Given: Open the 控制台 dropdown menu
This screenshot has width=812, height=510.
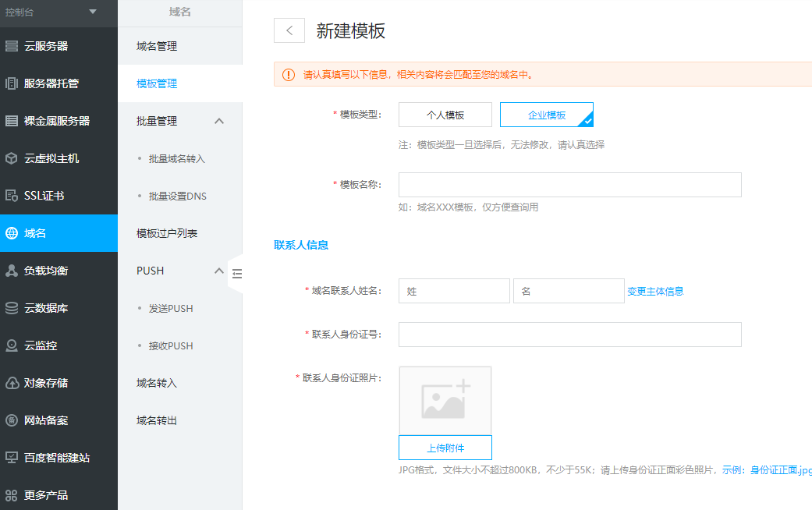Looking at the screenshot, I should tap(59, 13).
